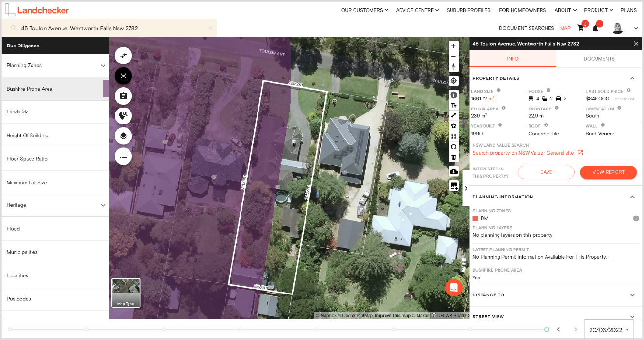Select the rectangle draw tool
644x340 pixels.
(x=454, y=136)
